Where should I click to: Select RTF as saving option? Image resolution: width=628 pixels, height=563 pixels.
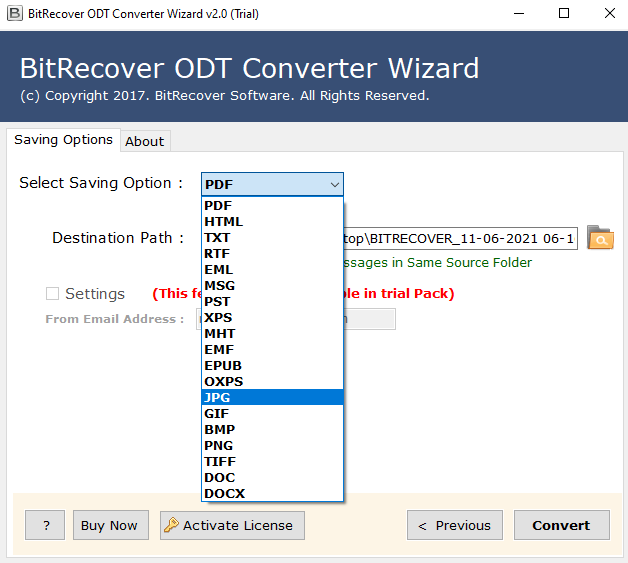[272, 253]
